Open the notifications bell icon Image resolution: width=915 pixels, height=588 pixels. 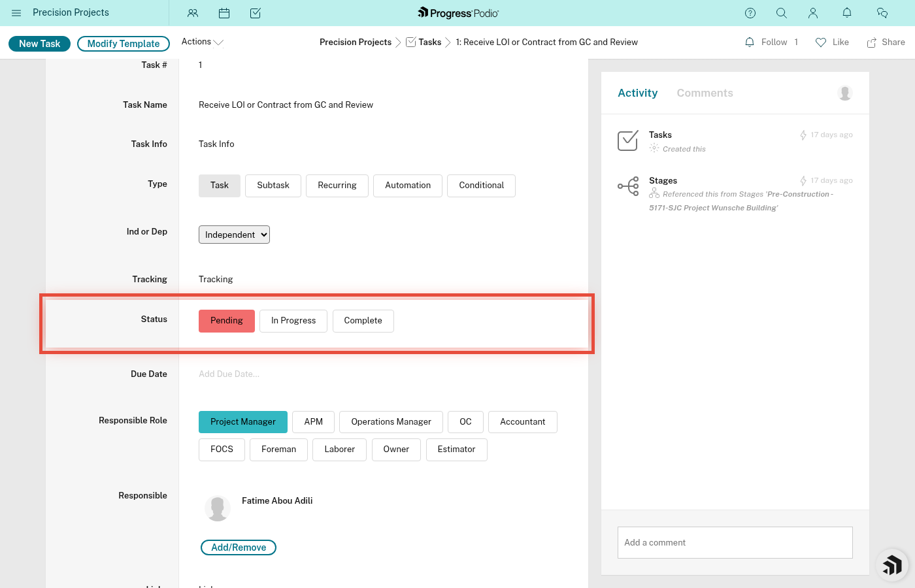[846, 13]
